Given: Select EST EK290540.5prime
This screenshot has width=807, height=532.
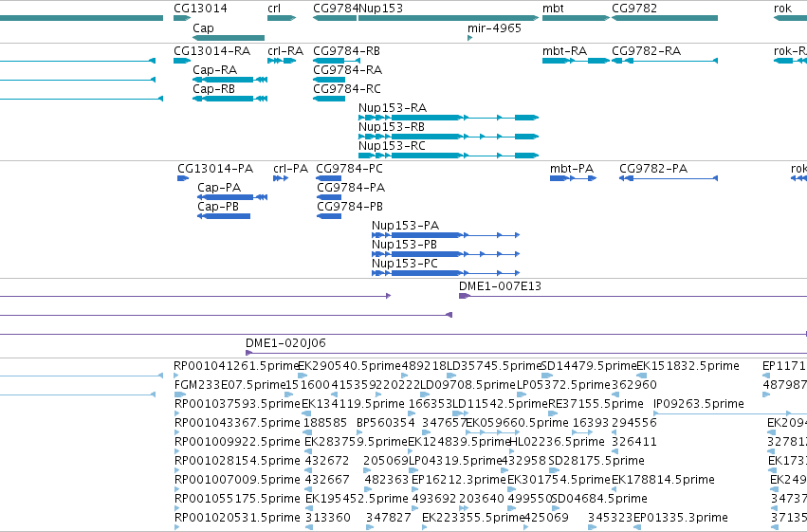Looking at the screenshot, I should [x=350, y=366].
